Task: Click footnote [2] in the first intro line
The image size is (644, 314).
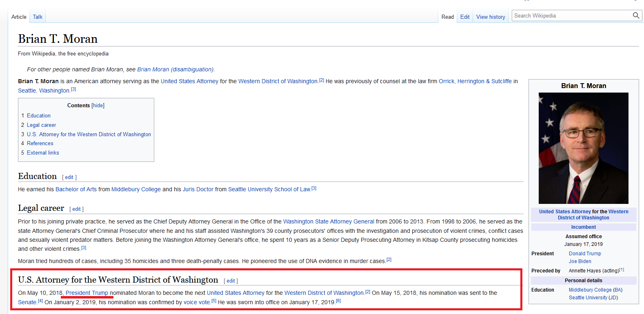Action: coord(322,80)
